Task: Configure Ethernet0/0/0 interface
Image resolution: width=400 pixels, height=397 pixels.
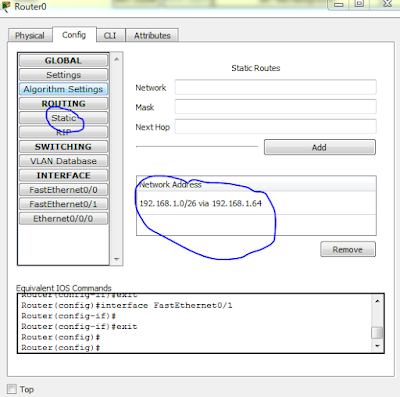Action: (x=63, y=219)
